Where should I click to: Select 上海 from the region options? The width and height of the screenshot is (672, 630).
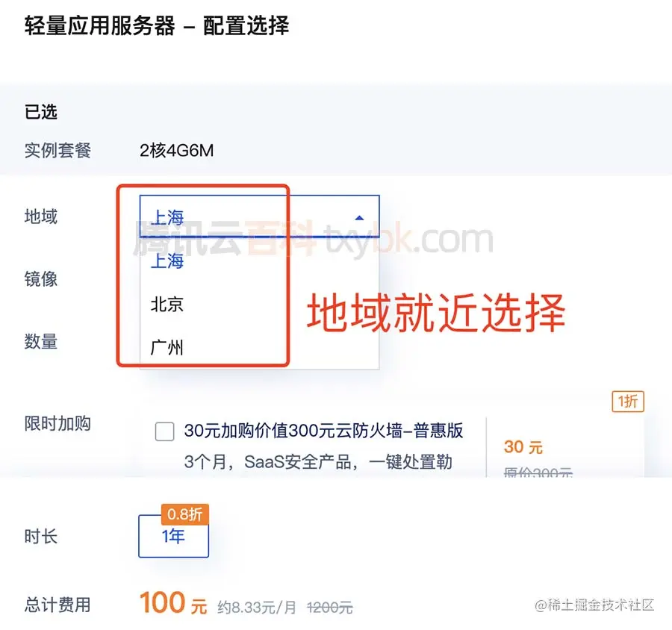point(167,261)
